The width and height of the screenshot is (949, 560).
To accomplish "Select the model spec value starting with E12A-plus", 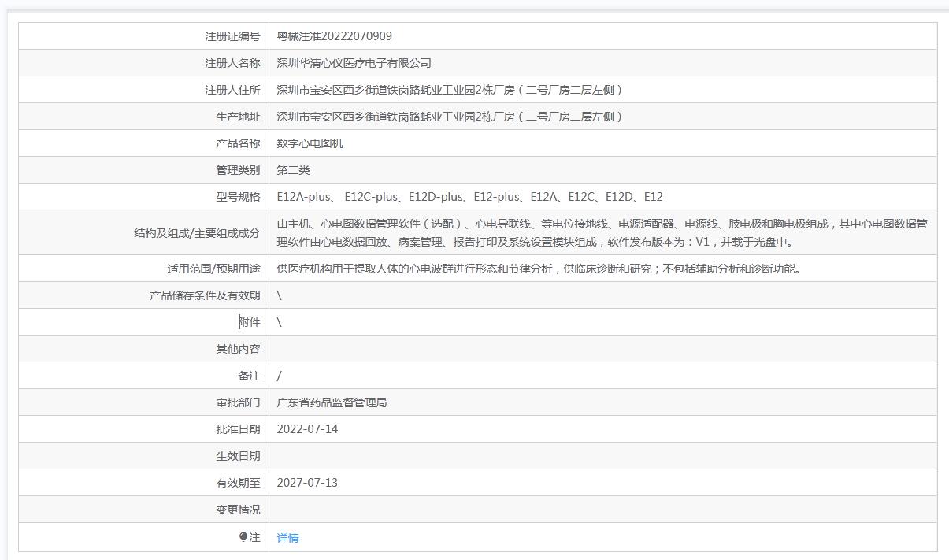I will 469,197.
